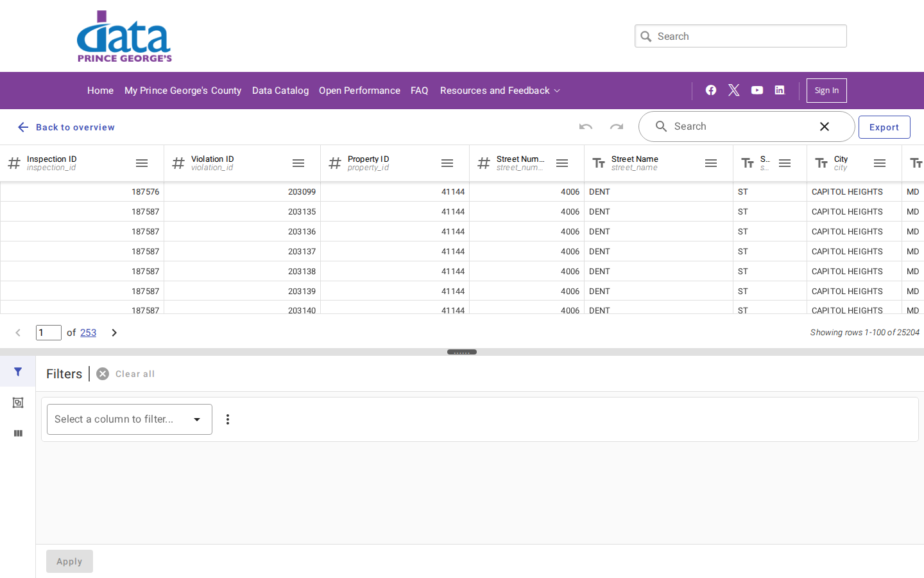Open the street suffix column menu

785,163
